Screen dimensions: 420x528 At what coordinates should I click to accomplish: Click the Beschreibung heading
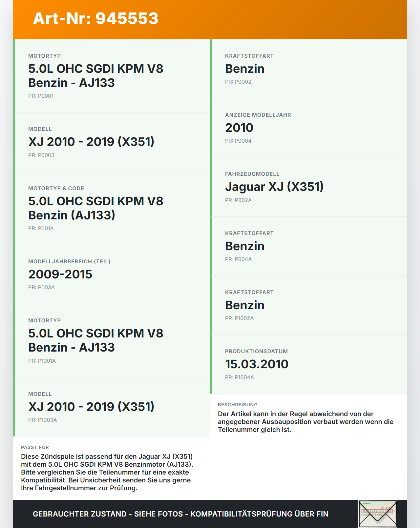[238, 405]
